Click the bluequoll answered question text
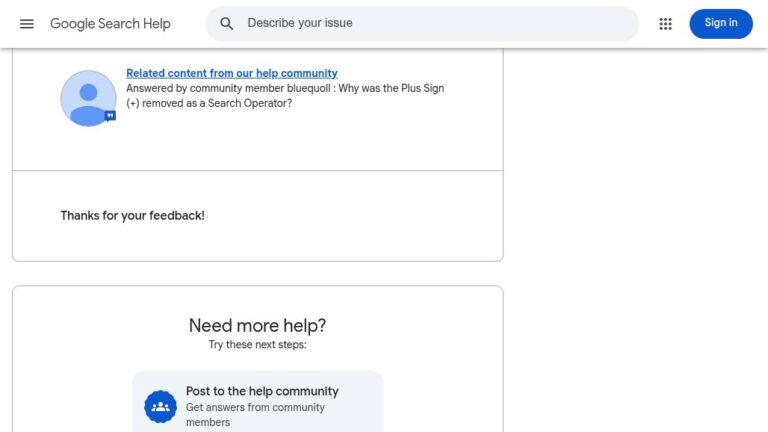 [x=285, y=96]
